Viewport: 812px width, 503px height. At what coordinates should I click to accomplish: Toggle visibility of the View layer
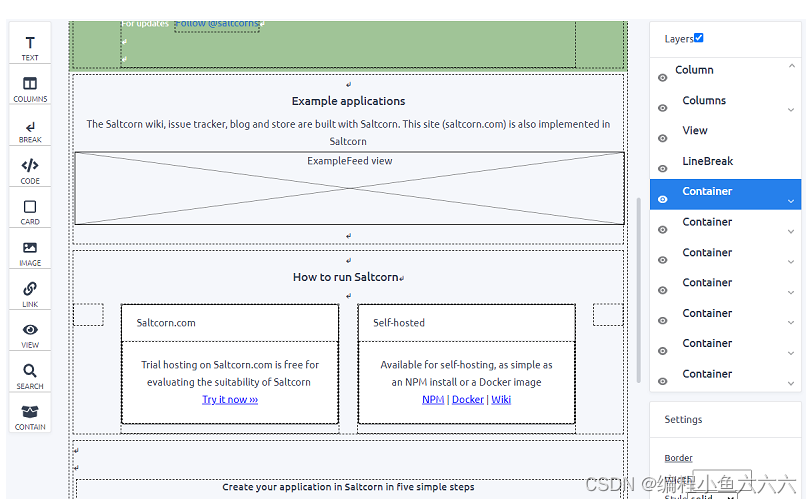pyautogui.click(x=662, y=138)
